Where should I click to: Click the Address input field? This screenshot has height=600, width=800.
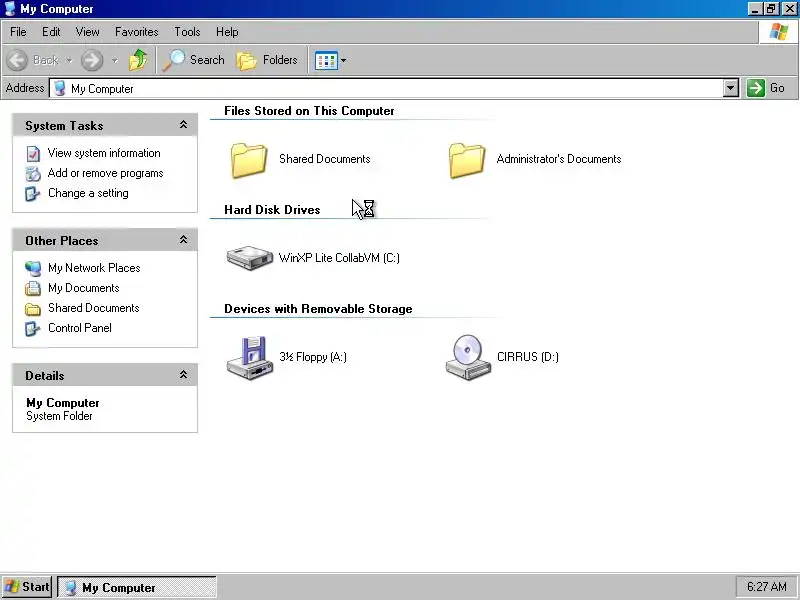pos(386,88)
